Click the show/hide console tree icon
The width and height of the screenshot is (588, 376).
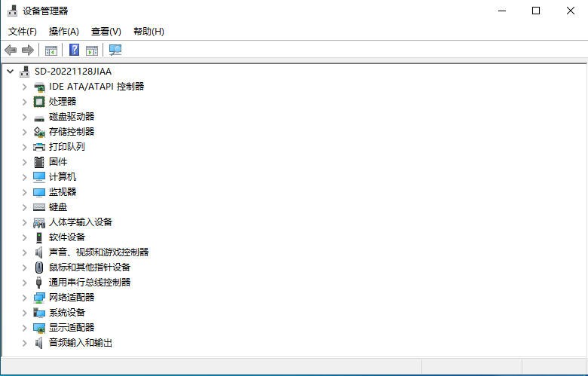pos(51,50)
